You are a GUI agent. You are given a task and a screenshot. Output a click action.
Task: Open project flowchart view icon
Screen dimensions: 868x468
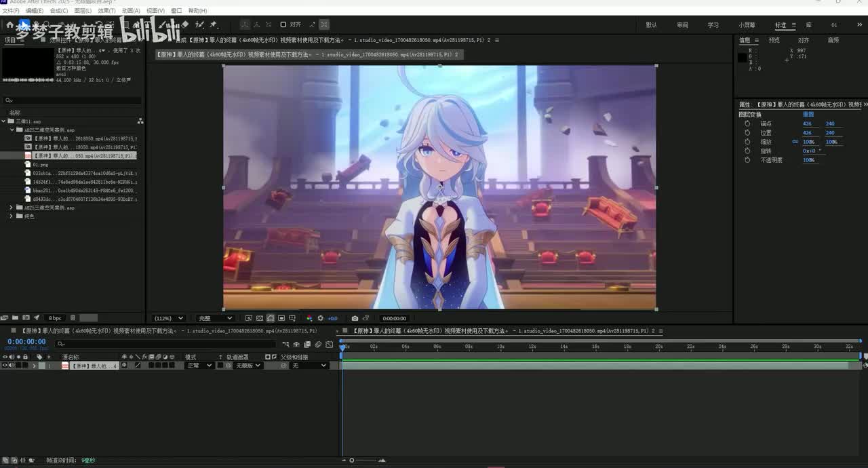(x=140, y=121)
